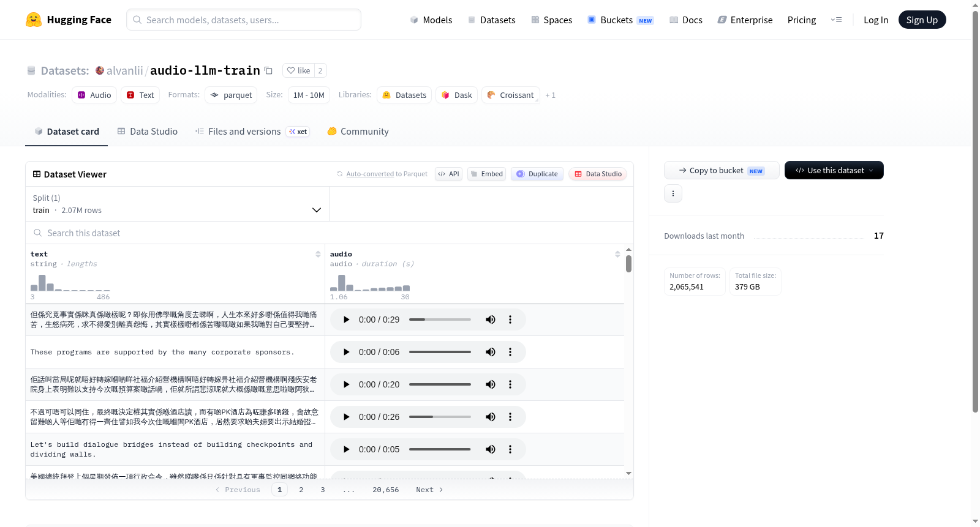Screen dimensions: 980x527
Task: Expand the train split dropdown
Action: click(177, 204)
